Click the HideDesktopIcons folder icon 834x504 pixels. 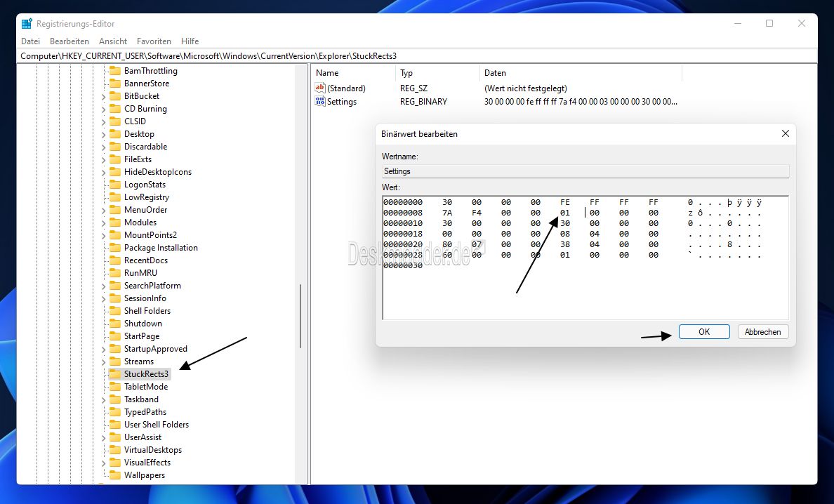[115, 172]
